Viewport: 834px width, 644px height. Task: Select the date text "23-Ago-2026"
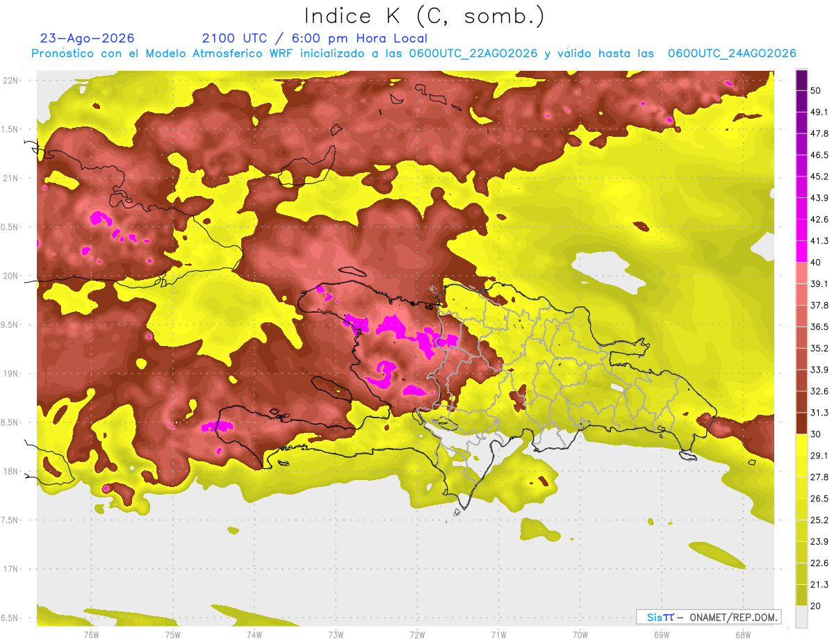coord(88,38)
